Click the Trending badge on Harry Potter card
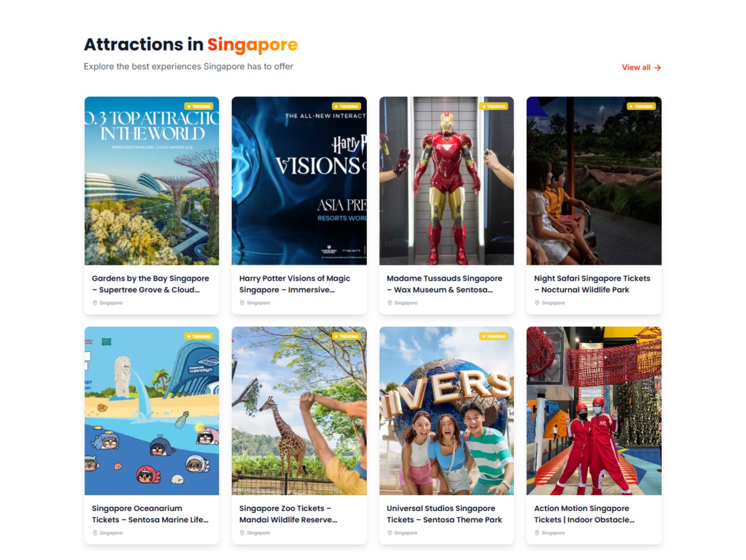Image resolution: width=746 pixels, height=560 pixels. tap(346, 106)
